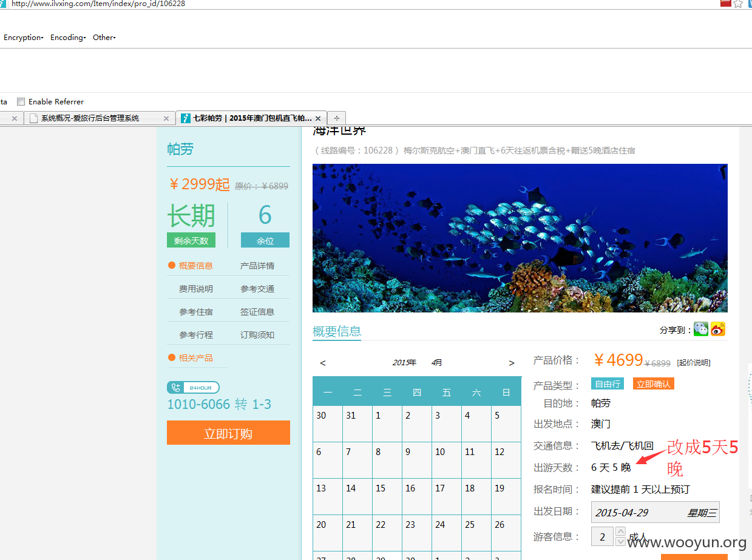Open 签证信息 section link

[257, 312]
